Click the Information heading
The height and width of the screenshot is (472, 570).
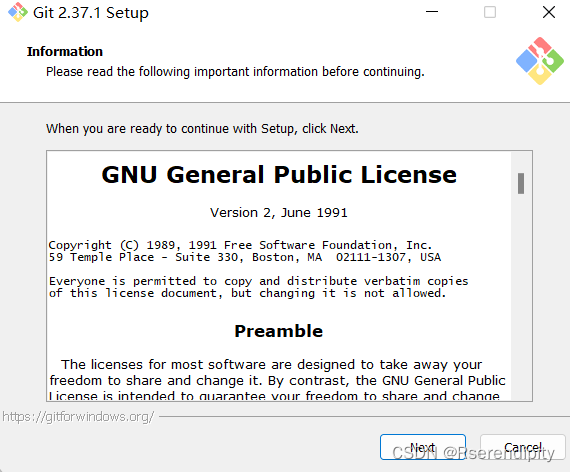point(65,52)
